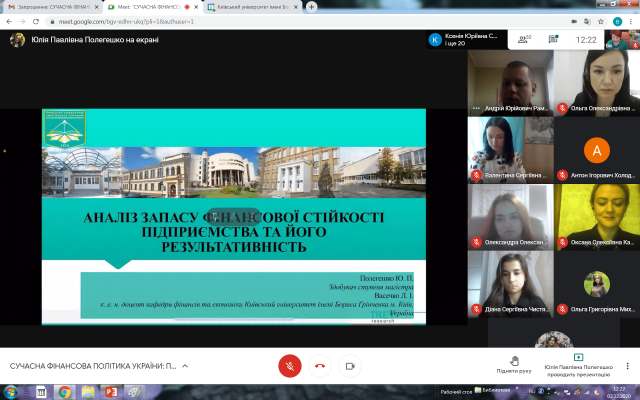
Task: Click the Windows Start button
Action: click(8, 392)
